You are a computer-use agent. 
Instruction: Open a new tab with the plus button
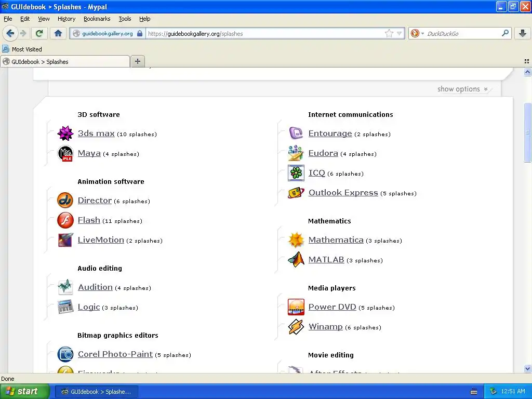pos(137,61)
